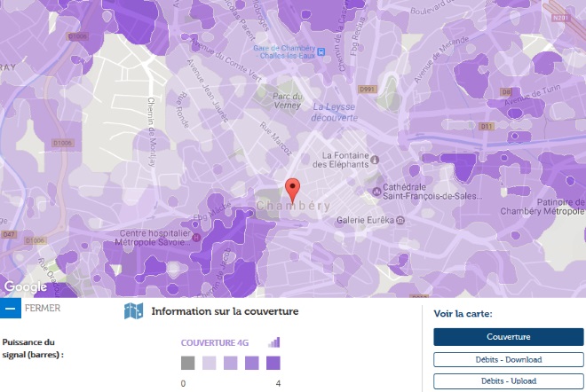Click the N201 road shield

point(560,18)
